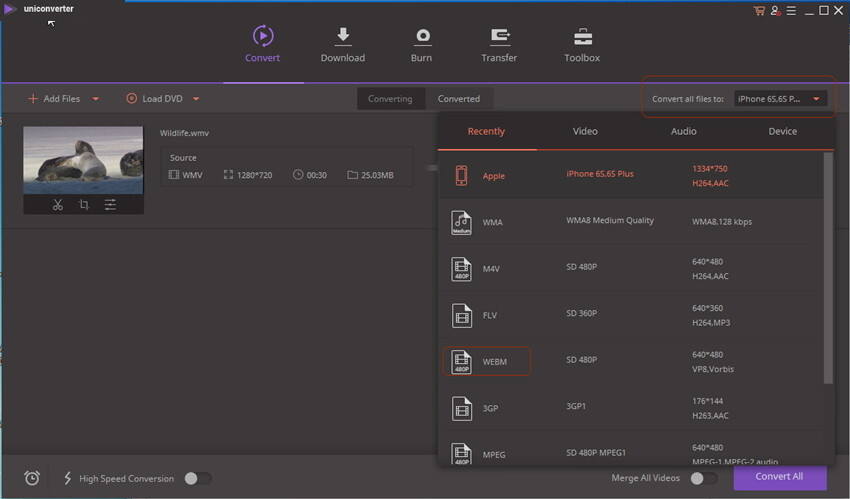Open the Toolbox section
Viewport: 850px width, 499px height.
pos(582,44)
